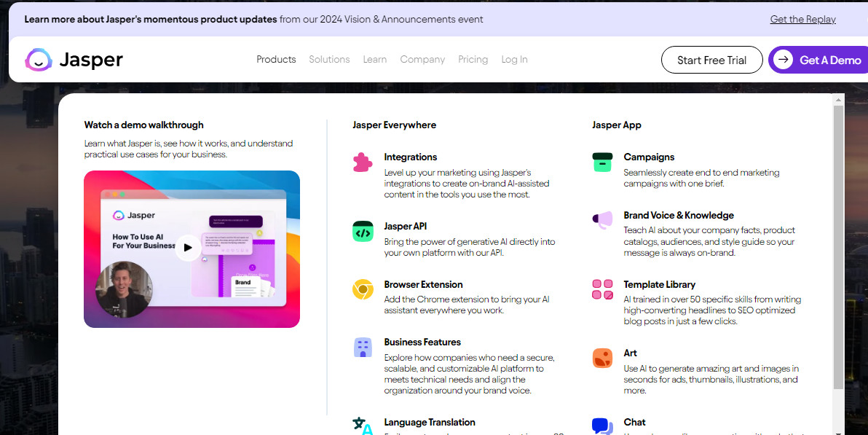Viewport: 868px width, 435px height.
Task: Click the 'Bring the power of generative AI' description
Action: tap(470, 247)
